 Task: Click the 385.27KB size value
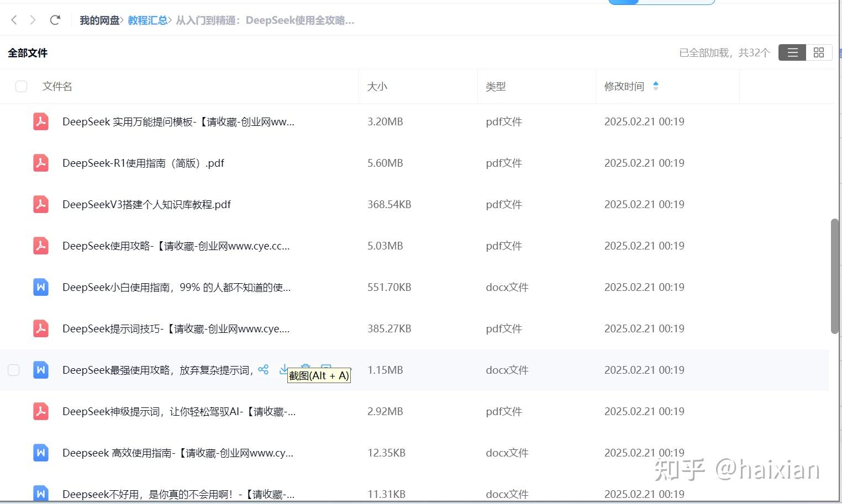(390, 328)
